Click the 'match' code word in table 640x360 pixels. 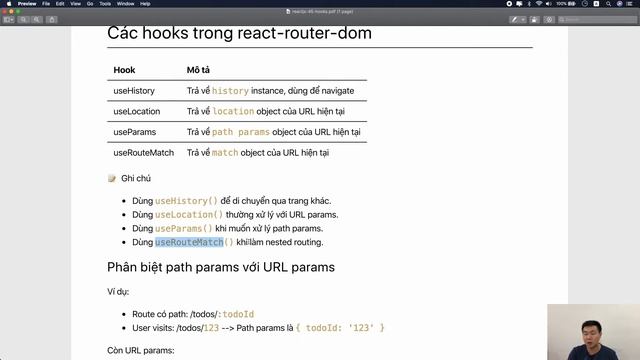coord(225,153)
